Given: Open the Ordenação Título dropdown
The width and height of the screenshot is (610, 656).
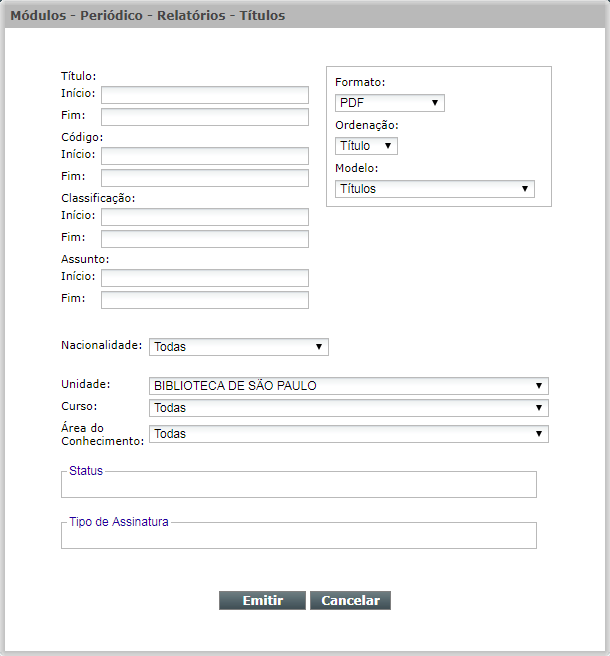Looking at the screenshot, I should tap(366, 146).
